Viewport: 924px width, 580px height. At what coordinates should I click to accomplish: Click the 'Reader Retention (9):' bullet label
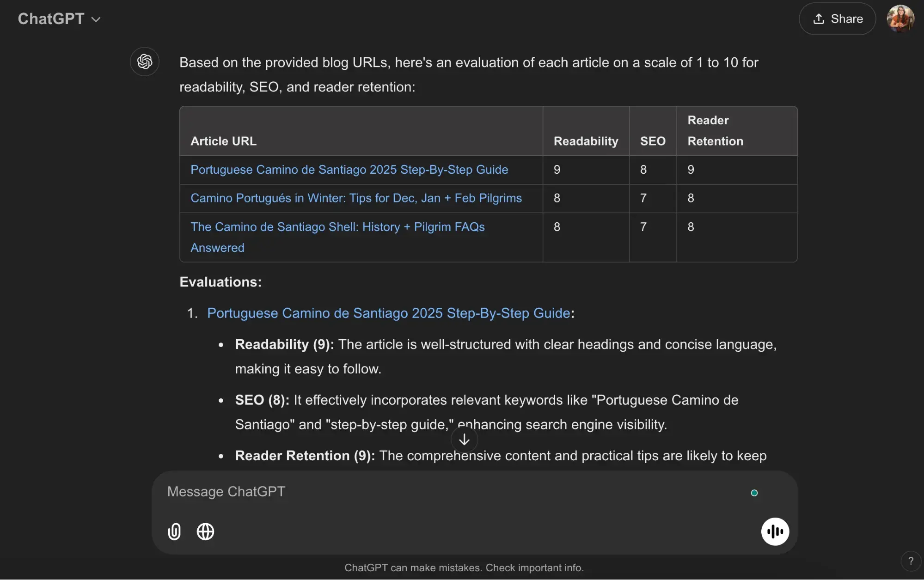(305, 456)
